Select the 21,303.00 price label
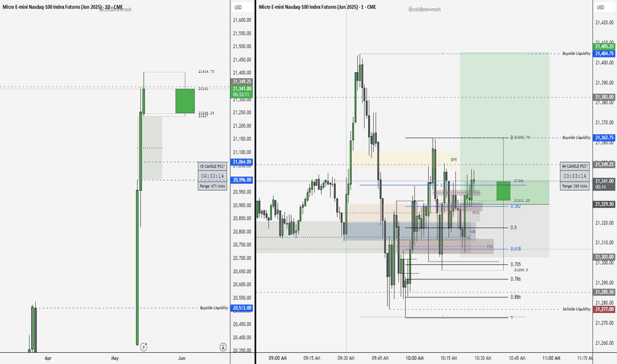The height and width of the screenshot is (364, 617). 604,257
